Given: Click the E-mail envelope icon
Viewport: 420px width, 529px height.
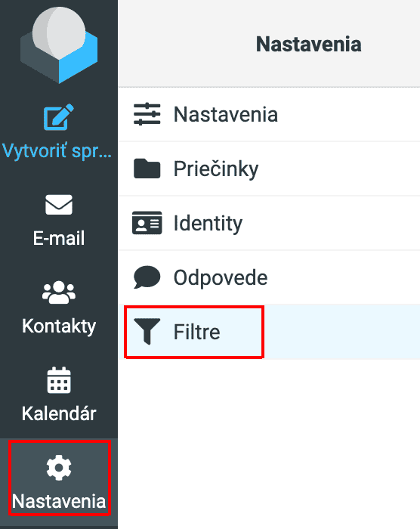Looking at the screenshot, I should [59, 205].
